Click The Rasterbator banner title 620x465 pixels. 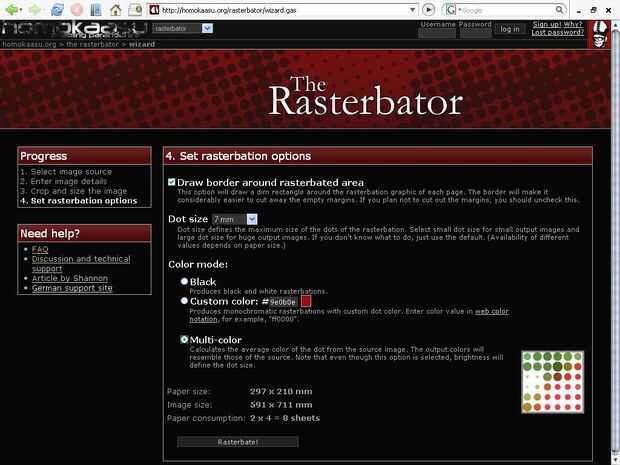365,95
